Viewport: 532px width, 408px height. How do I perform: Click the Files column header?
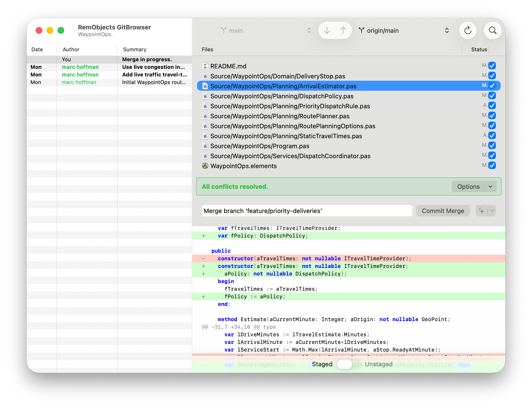pos(207,49)
